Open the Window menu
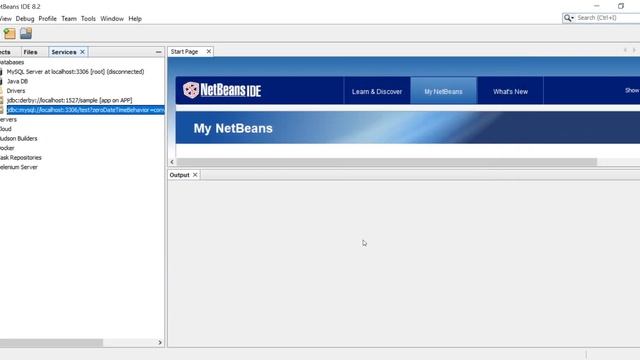 coord(112,19)
